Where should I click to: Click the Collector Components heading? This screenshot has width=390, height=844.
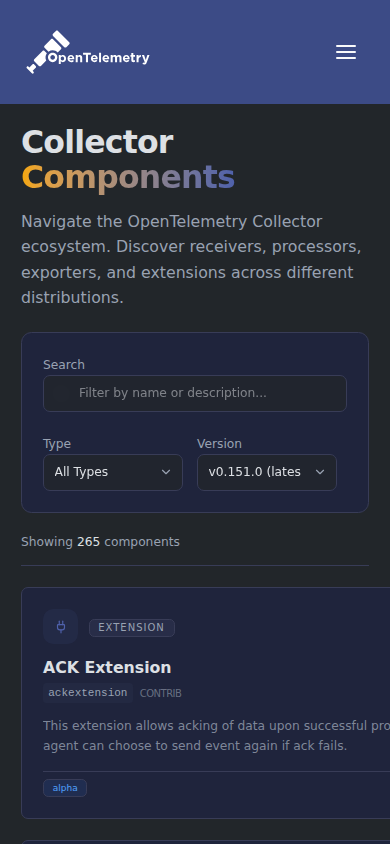(x=128, y=160)
